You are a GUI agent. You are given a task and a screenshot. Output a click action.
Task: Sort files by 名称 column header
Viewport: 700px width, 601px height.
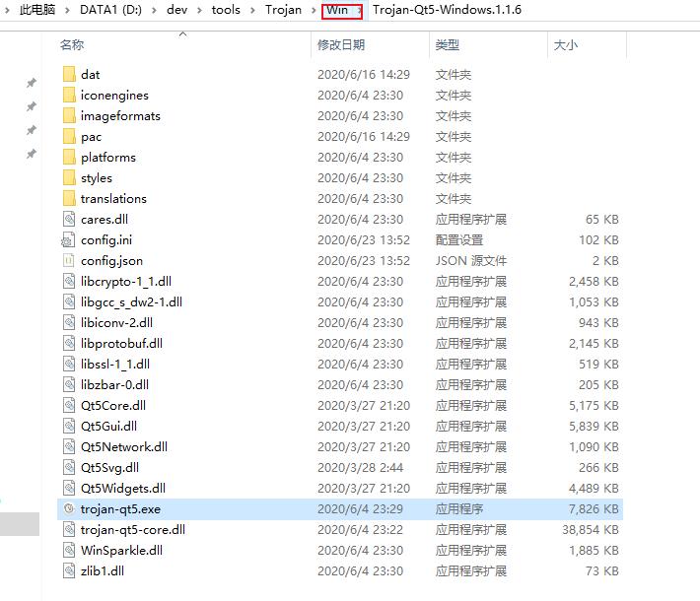[72, 44]
